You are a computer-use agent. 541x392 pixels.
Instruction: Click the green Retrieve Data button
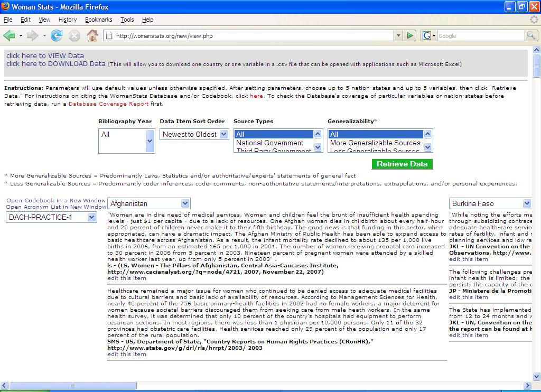[x=402, y=164]
